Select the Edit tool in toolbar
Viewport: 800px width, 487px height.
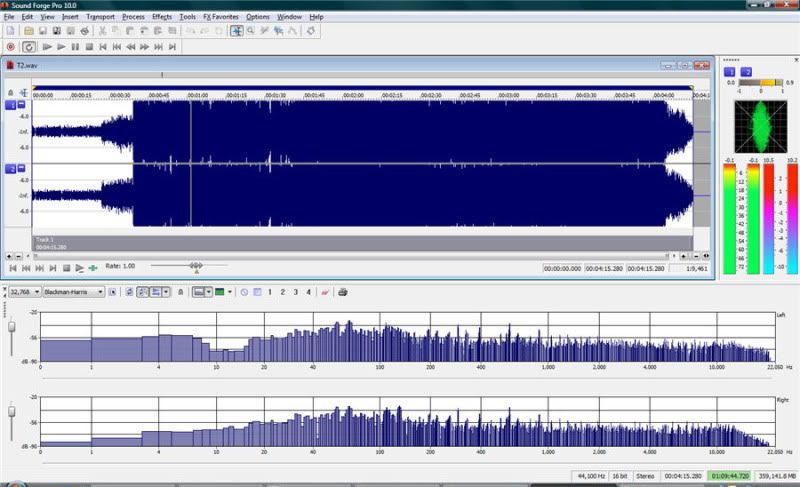237,31
